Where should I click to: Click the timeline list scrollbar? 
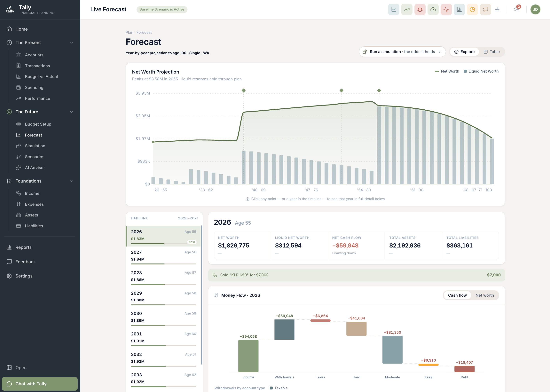[x=201, y=295]
